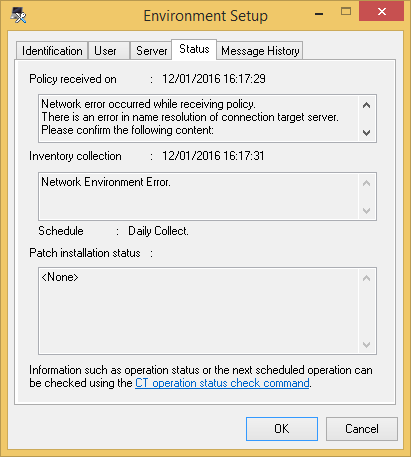Click down arrow in policy message box
The image size is (411, 457).
(x=367, y=133)
